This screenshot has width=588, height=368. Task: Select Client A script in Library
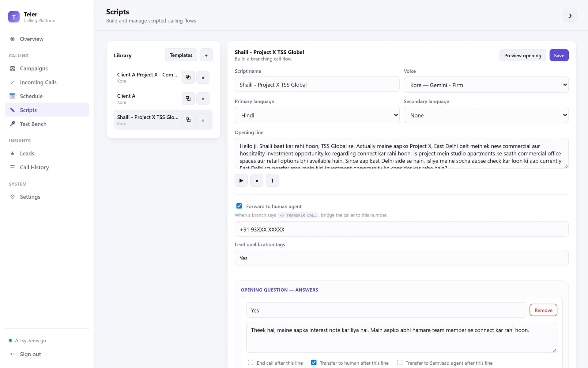coord(147,99)
